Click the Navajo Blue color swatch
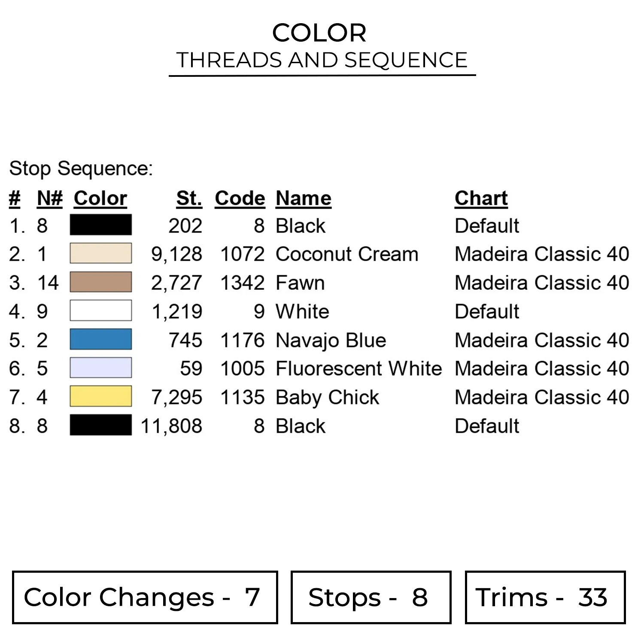 pos(101,340)
